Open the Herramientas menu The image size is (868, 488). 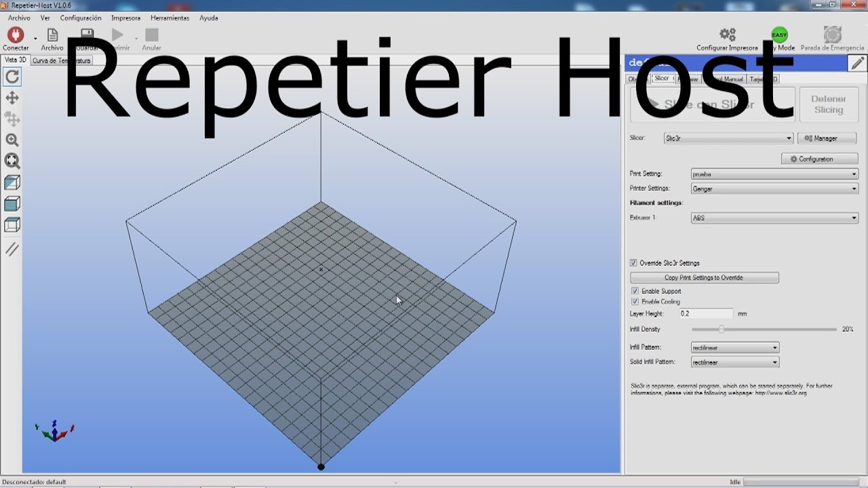pos(170,18)
